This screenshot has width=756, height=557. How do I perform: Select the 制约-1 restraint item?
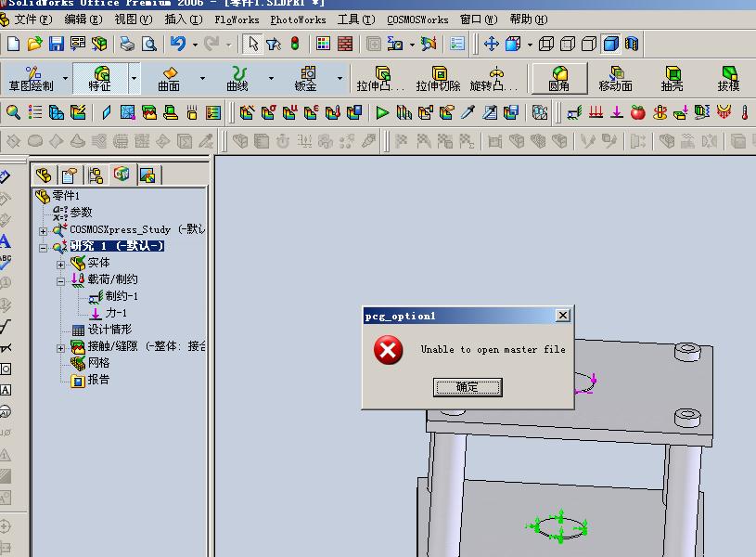click(113, 296)
